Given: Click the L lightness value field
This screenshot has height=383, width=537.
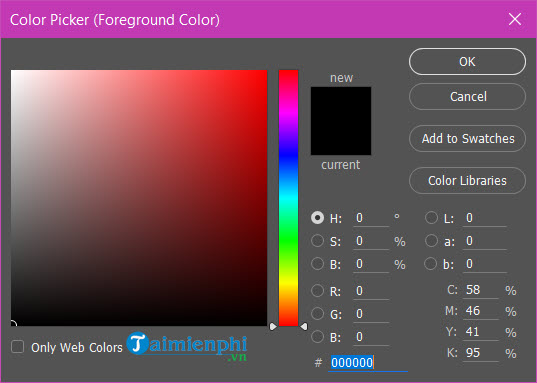Looking at the screenshot, I should pyautogui.click(x=485, y=218).
